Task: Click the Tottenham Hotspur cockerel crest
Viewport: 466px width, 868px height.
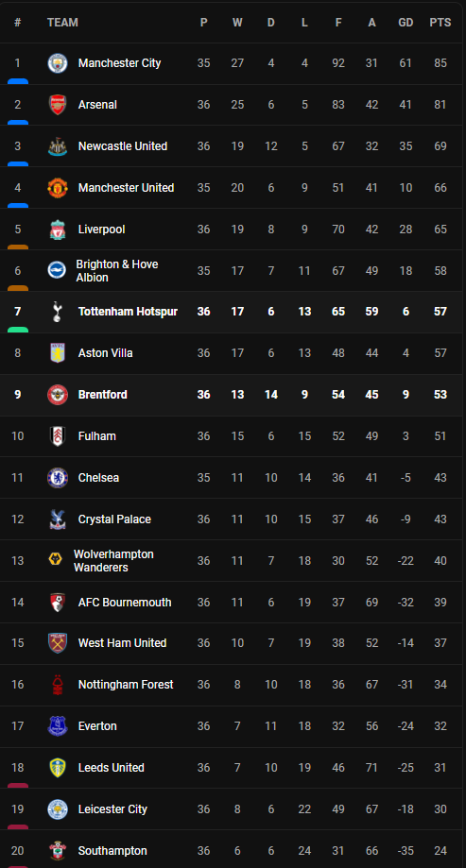Action: pos(58,312)
